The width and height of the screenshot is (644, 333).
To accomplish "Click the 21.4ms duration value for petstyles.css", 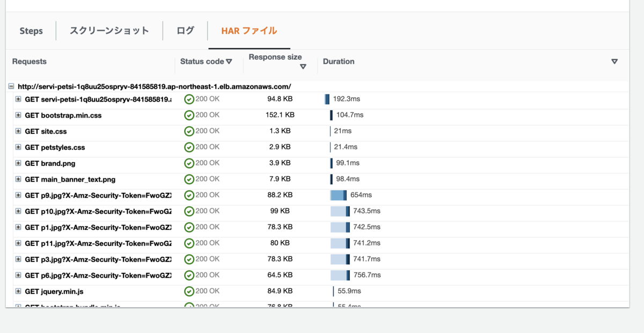I will (x=346, y=147).
